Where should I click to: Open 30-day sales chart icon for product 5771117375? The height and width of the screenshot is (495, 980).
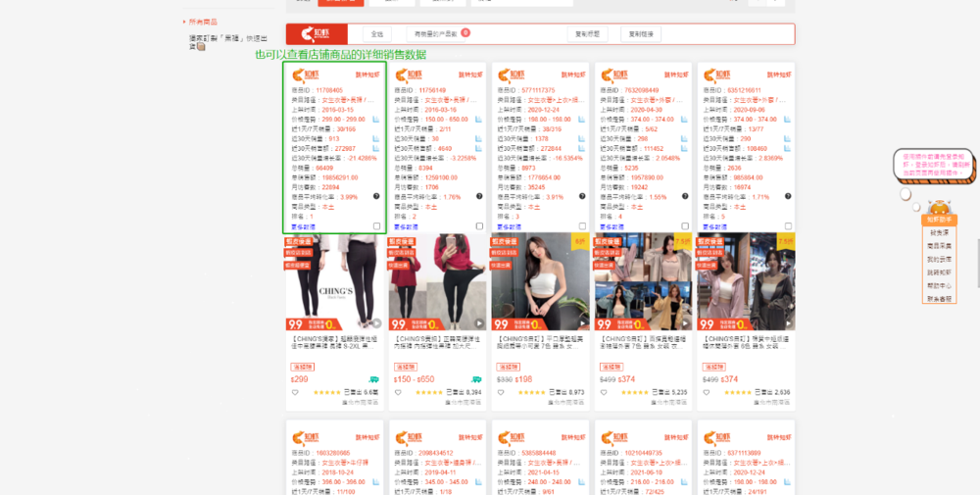tap(582, 139)
